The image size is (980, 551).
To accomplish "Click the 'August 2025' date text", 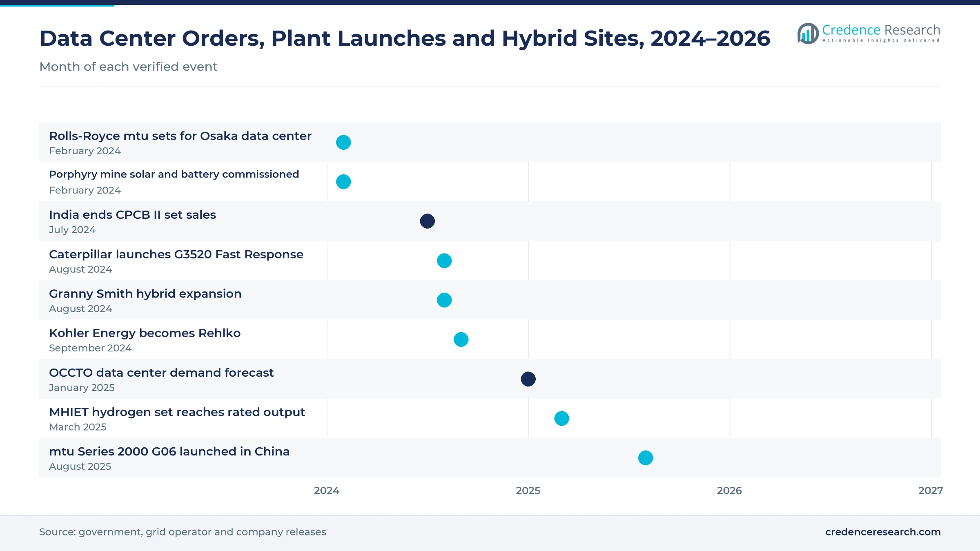I will pos(80,467).
